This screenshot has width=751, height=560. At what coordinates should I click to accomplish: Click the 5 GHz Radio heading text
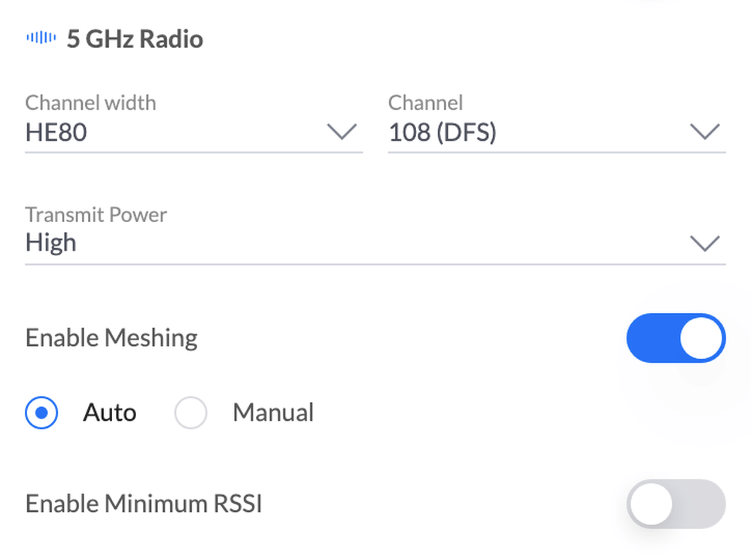point(135,39)
